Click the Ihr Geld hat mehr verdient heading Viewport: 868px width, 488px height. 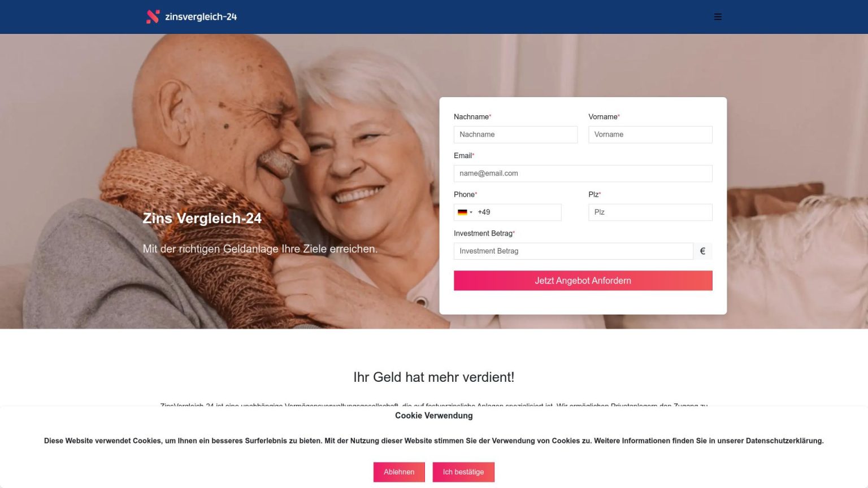click(434, 377)
